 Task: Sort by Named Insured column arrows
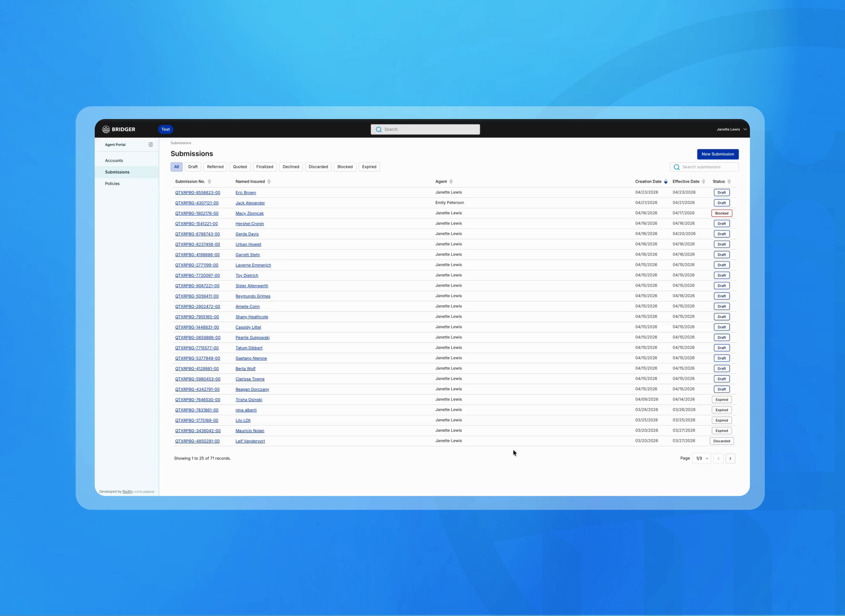(269, 182)
